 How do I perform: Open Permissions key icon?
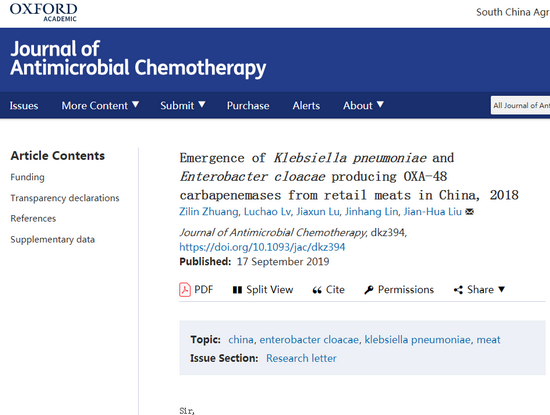click(369, 290)
